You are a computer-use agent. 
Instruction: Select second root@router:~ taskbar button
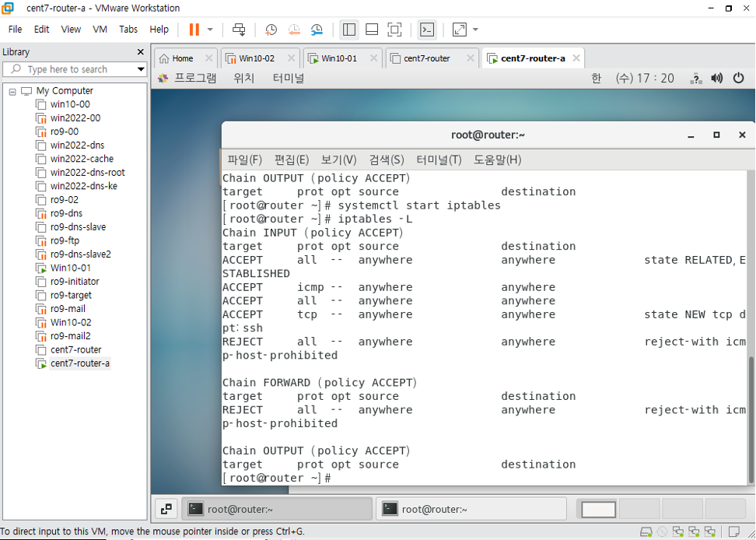[x=471, y=509]
